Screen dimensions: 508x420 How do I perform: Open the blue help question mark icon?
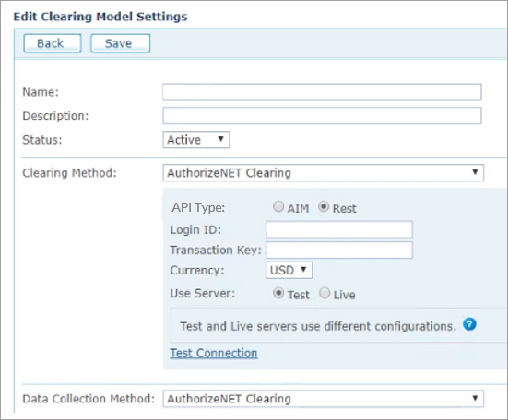(x=469, y=324)
